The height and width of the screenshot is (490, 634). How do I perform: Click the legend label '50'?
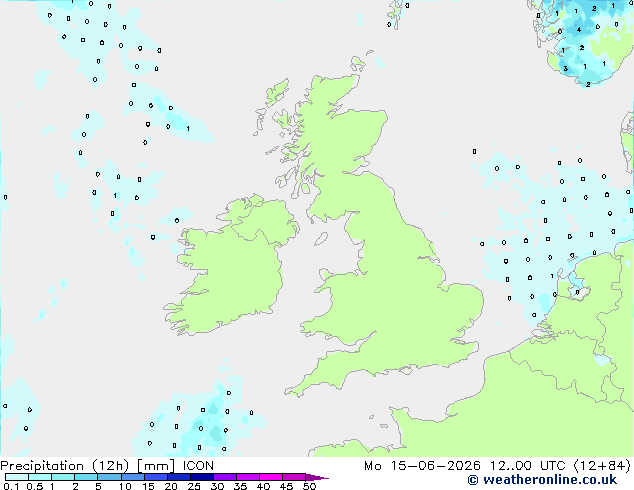pyautogui.click(x=310, y=486)
